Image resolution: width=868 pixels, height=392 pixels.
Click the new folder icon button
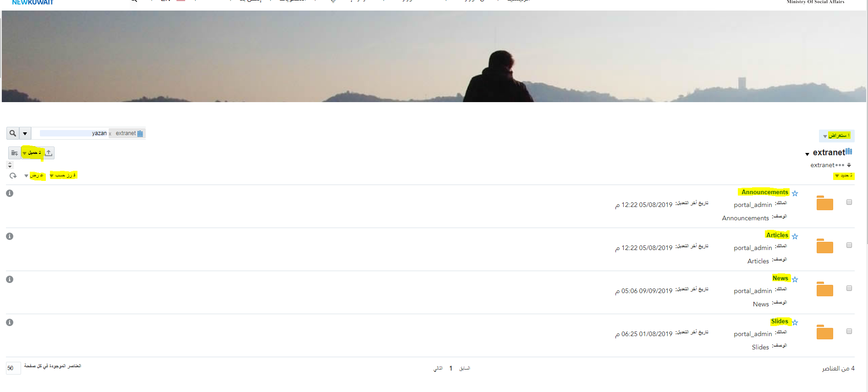pos(15,153)
